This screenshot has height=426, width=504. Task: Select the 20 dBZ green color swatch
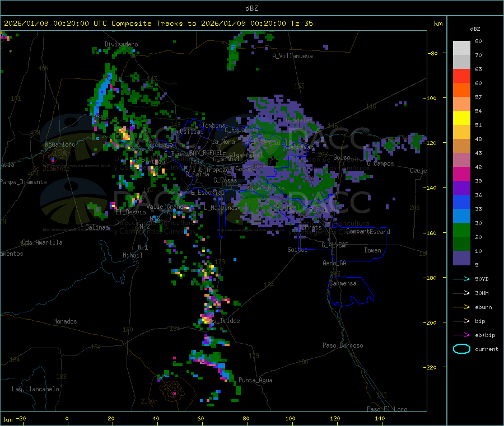tap(461, 230)
